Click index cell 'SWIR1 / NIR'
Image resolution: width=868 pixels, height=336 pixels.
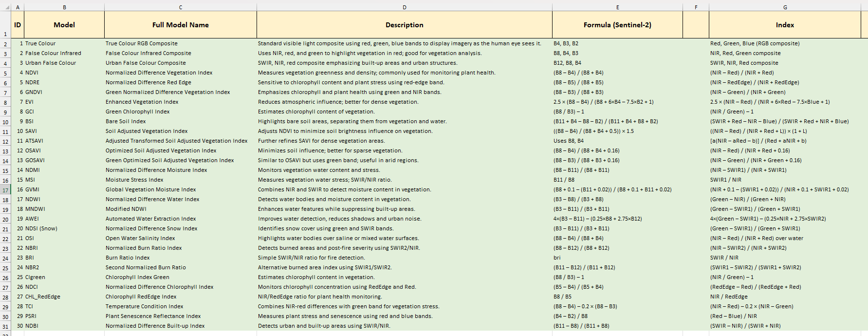coord(785,180)
